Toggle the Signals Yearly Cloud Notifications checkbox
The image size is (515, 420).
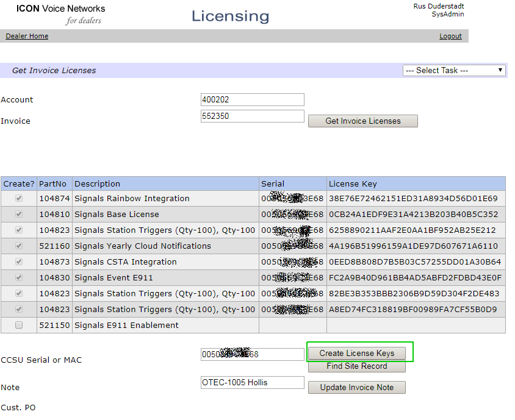[x=19, y=246]
